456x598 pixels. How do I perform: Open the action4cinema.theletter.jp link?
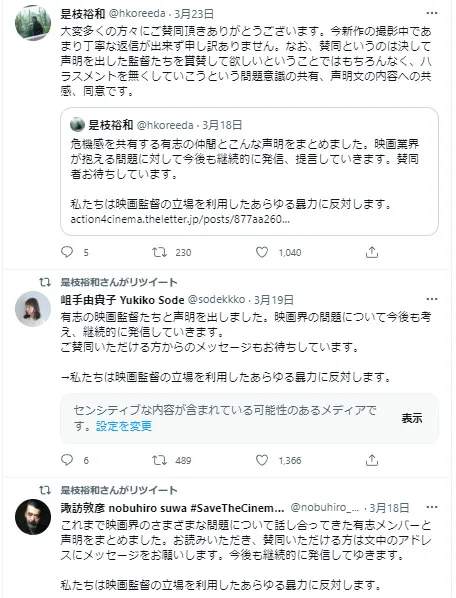[x=180, y=219]
